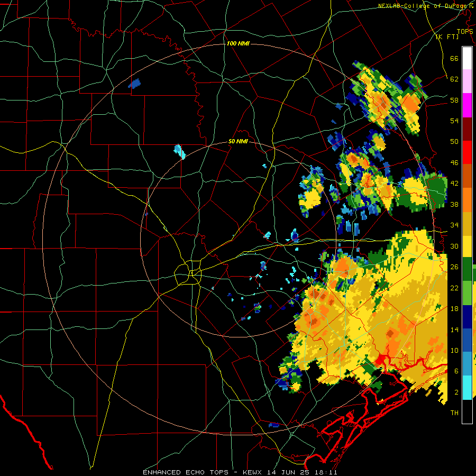Click the "10" legend value
The height and width of the screenshot is (476, 476).
454,350
